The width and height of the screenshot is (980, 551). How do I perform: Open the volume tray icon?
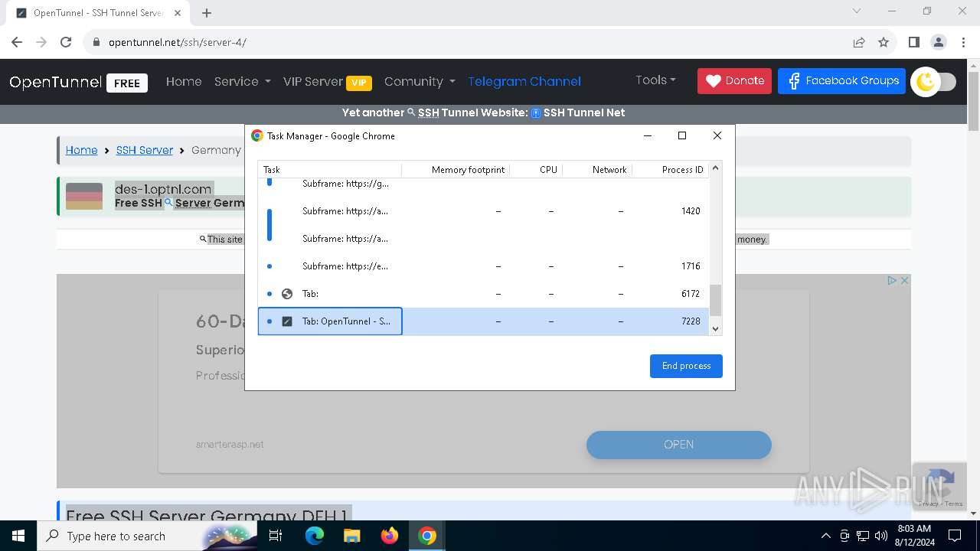tap(880, 536)
